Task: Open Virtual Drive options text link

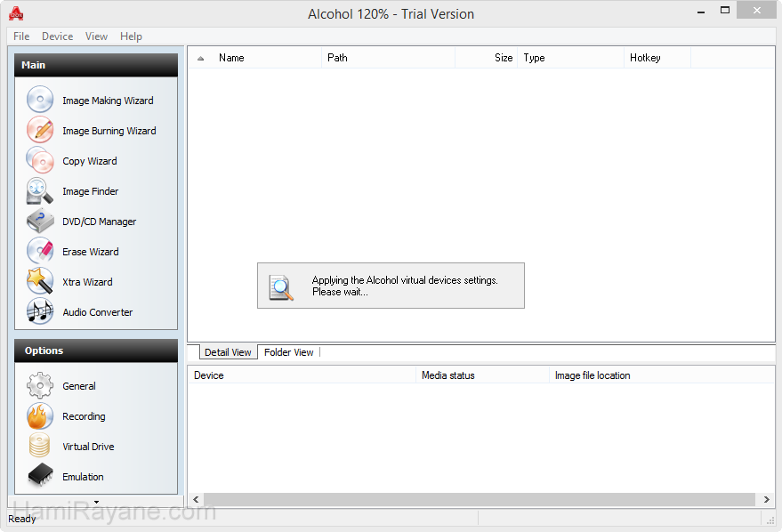Action: pyautogui.click(x=88, y=447)
